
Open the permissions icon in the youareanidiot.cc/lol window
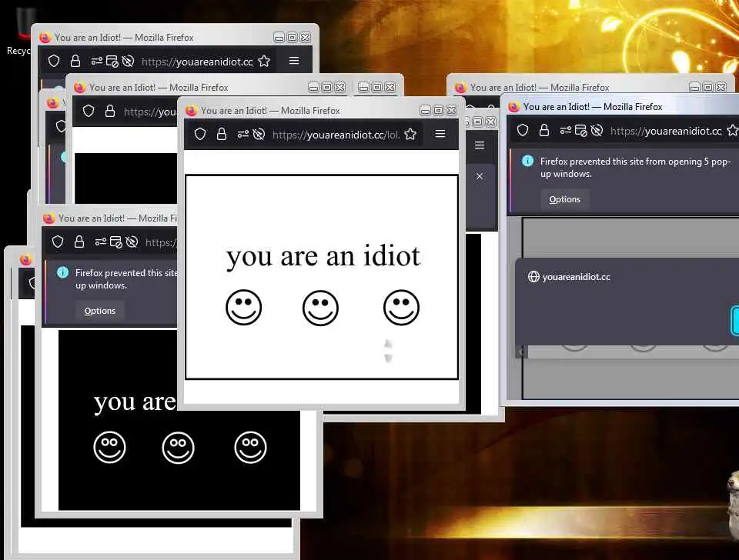click(x=242, y=135)
